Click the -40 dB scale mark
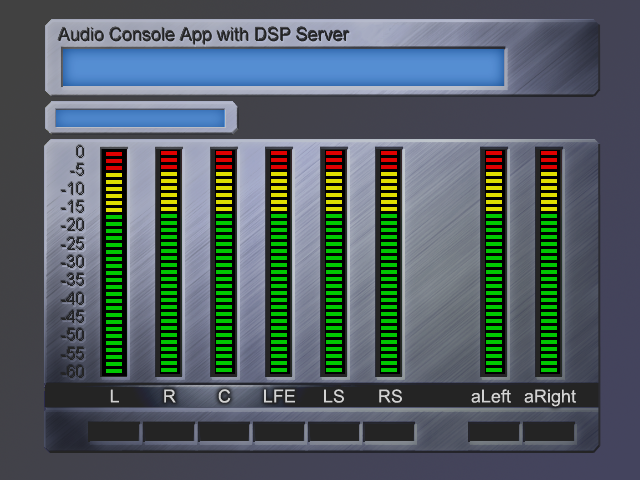Screen dimensions: 640x480 click(73, 298)
